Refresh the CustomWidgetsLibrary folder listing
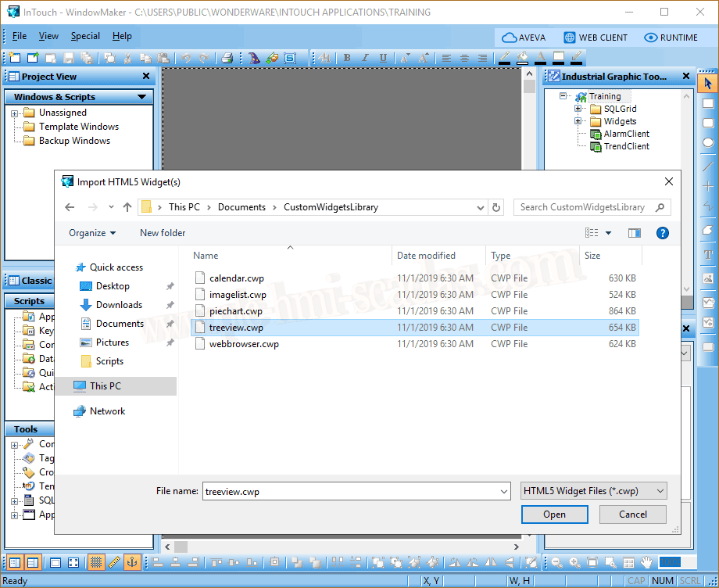This screenshot has height=588, width=719. click(496, 207)
